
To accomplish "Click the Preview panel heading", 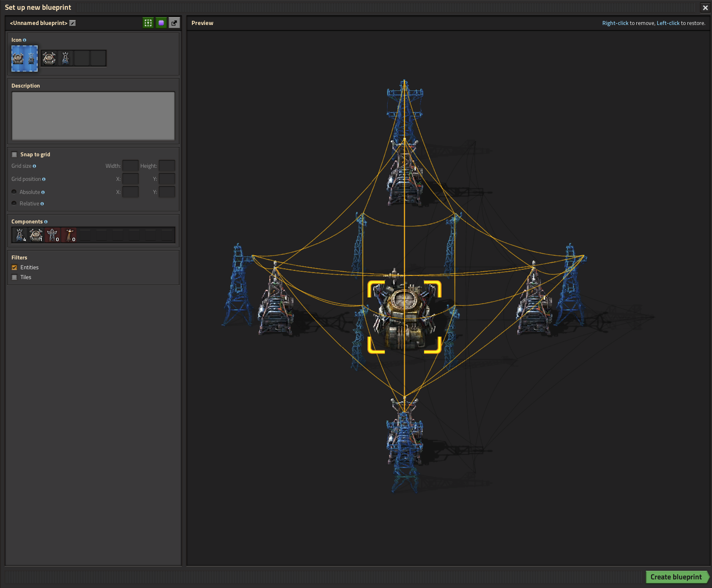I will tap(202, 23).
